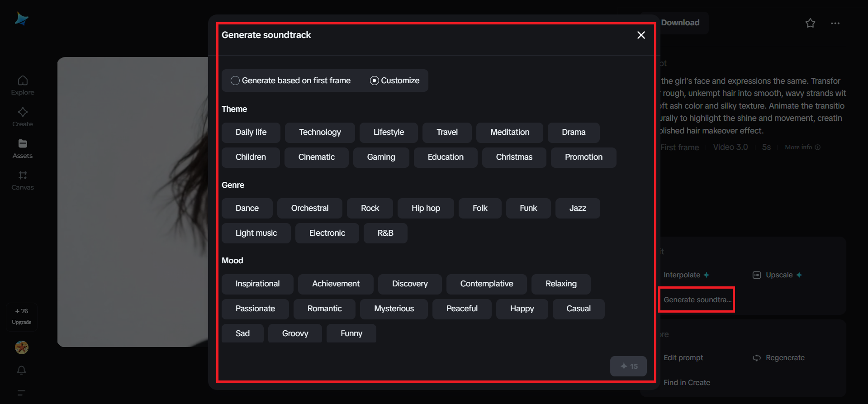This screenshot has width=868, height=404.
Task: Open the three-dot more options menu
Action: tap(835, 23)
